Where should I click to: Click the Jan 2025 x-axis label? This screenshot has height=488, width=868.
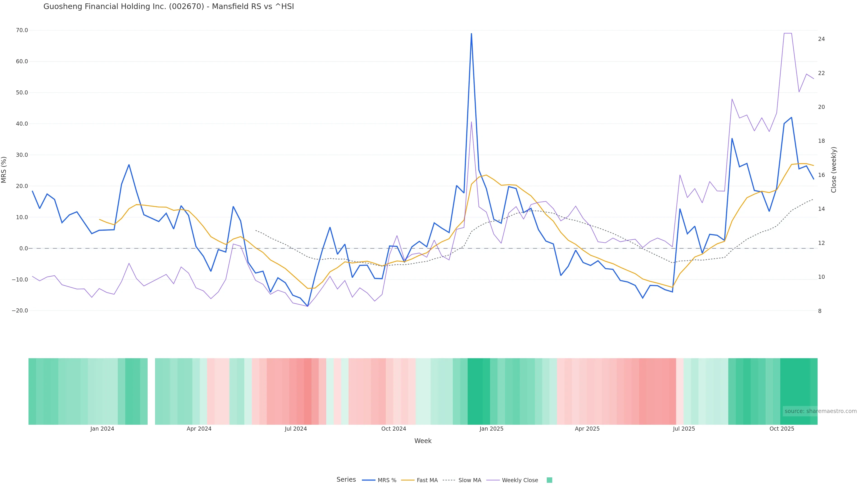pyautogui.click(x=491, y=429)
